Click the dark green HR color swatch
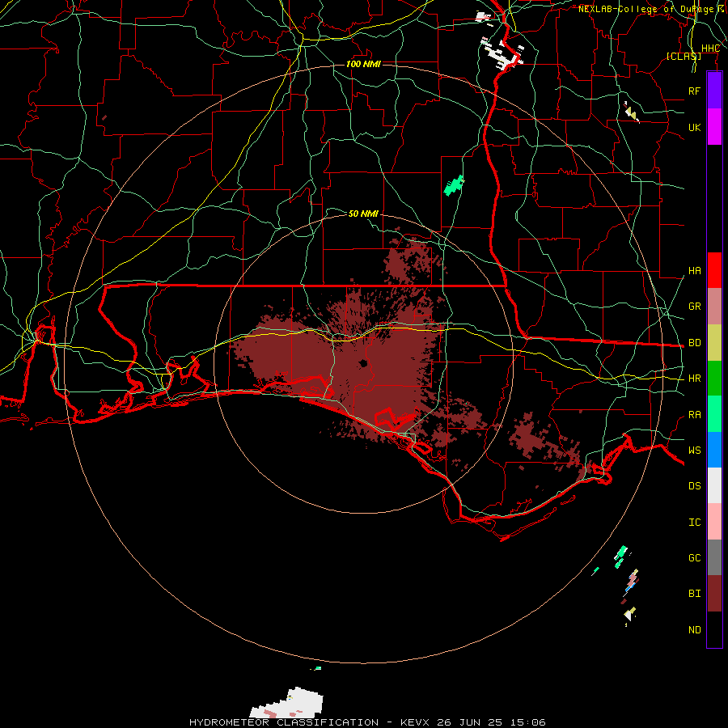The image size is (728, 728). pos(714,378)
